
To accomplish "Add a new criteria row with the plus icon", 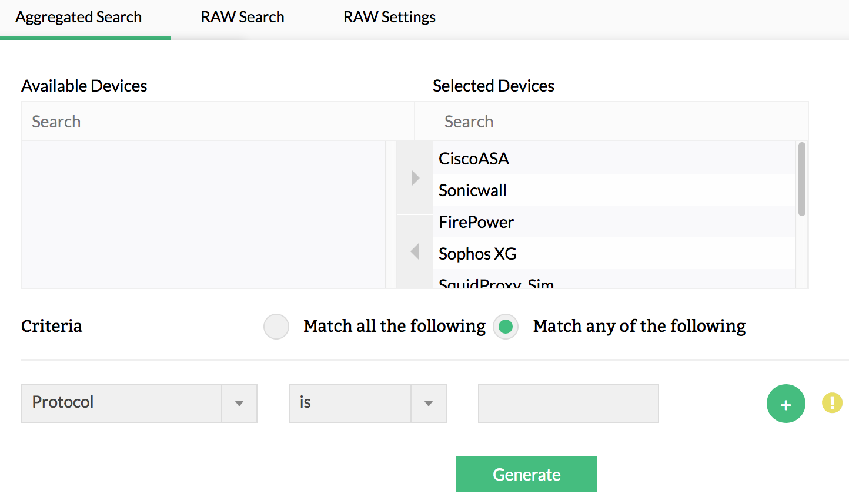I will click(x=786, y=404).
